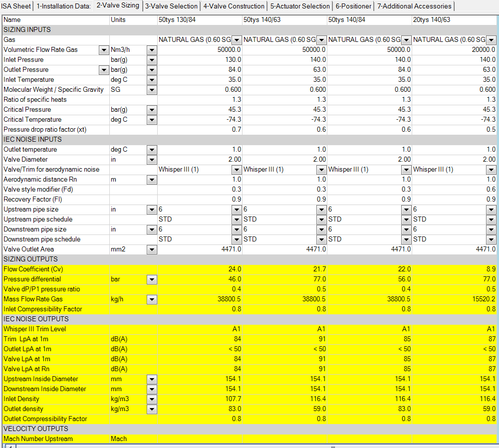Click the Pressure drop ratio factor (xt) label

45,130
